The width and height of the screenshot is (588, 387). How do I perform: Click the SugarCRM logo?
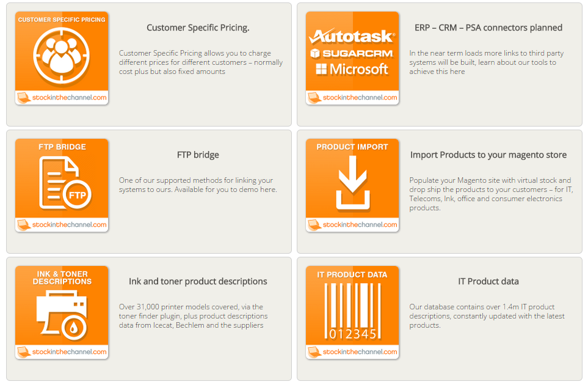coord(352,53)
